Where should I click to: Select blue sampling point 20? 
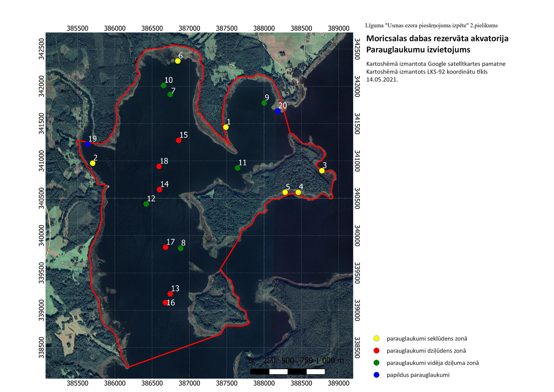pyautogui.click(x=278, y=111)
